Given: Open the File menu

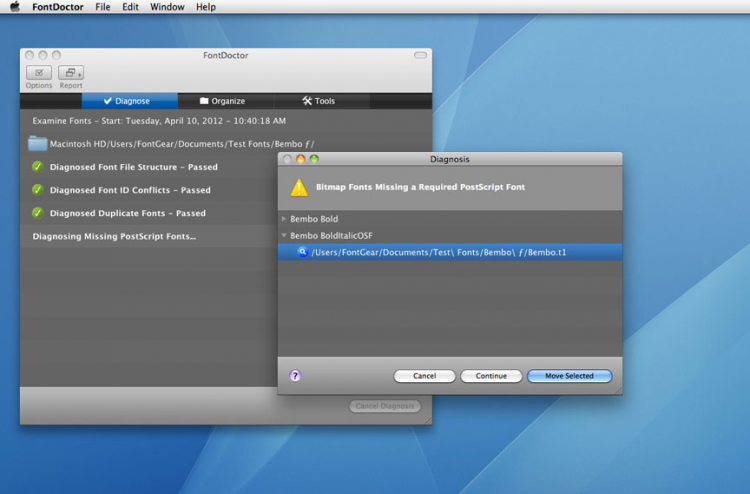Looking at the screenshot, I should tap(102, 7).
